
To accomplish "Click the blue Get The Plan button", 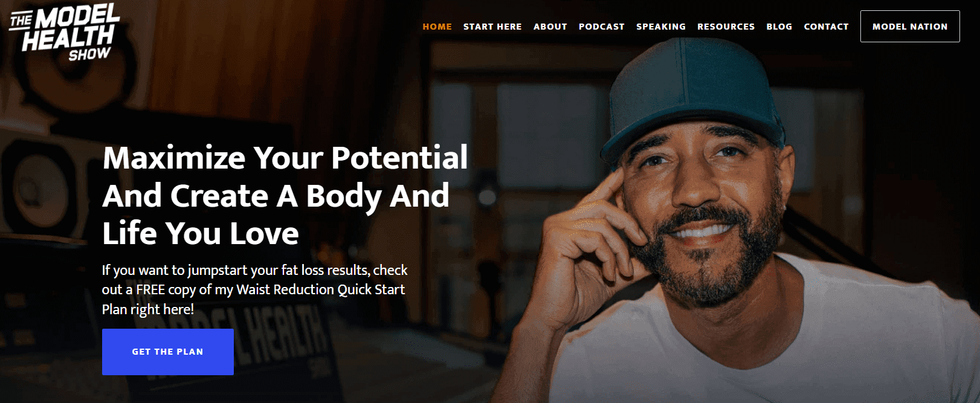I will tap(168, 352).
